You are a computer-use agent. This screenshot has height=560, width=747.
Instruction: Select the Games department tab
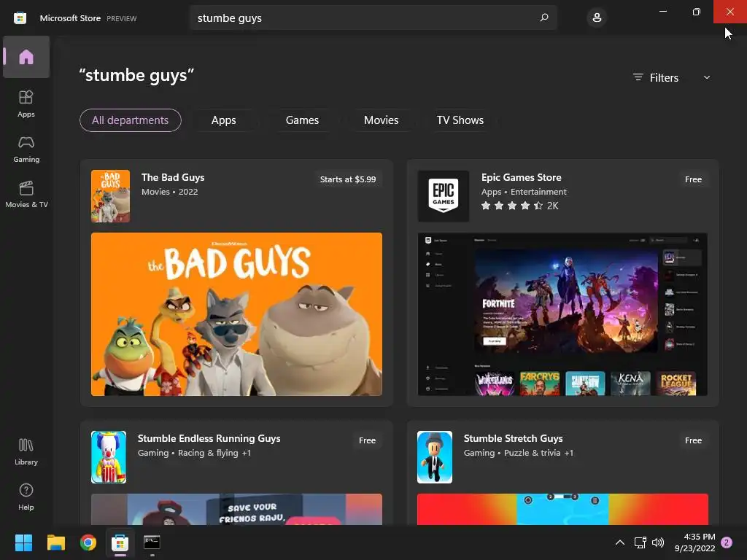coord(302,120)
